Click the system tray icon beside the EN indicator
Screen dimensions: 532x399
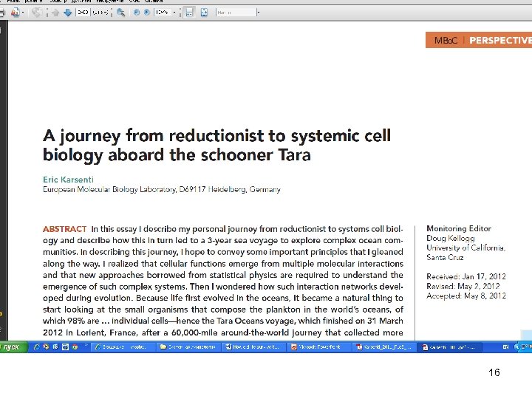516,347
